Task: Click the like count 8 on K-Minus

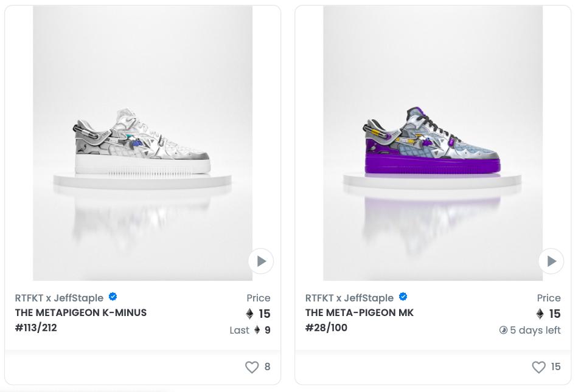Action: (268, 367)
